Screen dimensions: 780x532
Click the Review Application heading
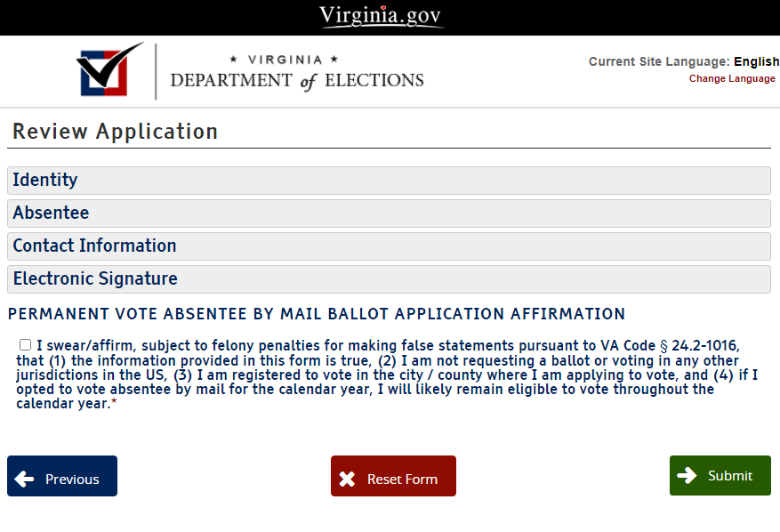115,132
